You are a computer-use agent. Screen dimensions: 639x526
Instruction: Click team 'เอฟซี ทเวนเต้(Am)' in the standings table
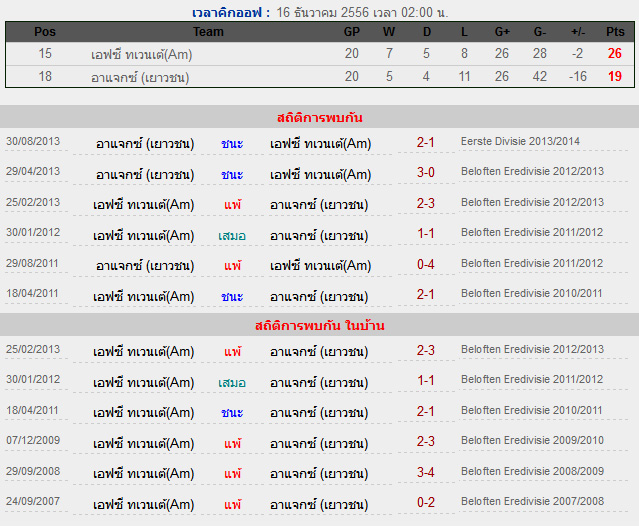point(141,54)
